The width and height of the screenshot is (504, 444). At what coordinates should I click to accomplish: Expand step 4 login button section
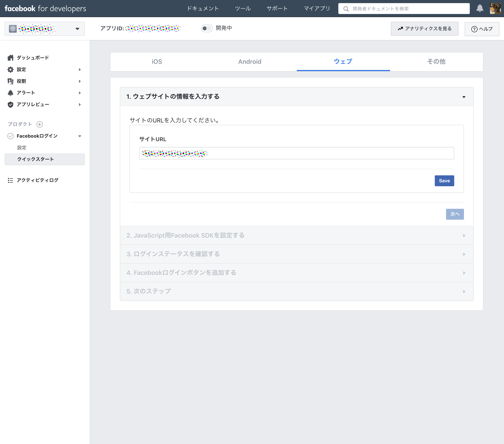pos(296,273)
